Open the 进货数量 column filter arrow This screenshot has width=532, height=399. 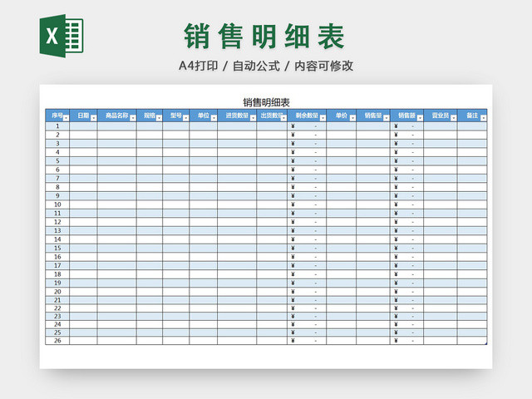point(253,118)
